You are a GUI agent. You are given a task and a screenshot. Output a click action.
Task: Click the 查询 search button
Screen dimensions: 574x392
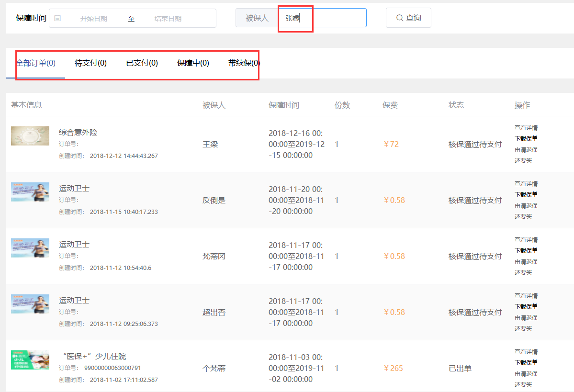tap(408, 18)
